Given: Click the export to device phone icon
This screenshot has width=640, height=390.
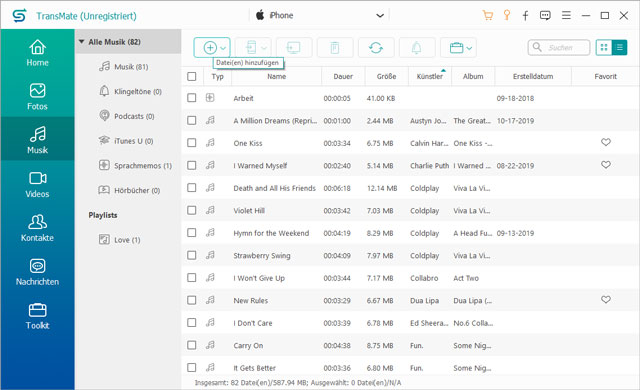Looking at the screenshot, I should click(x=251, y=48).
